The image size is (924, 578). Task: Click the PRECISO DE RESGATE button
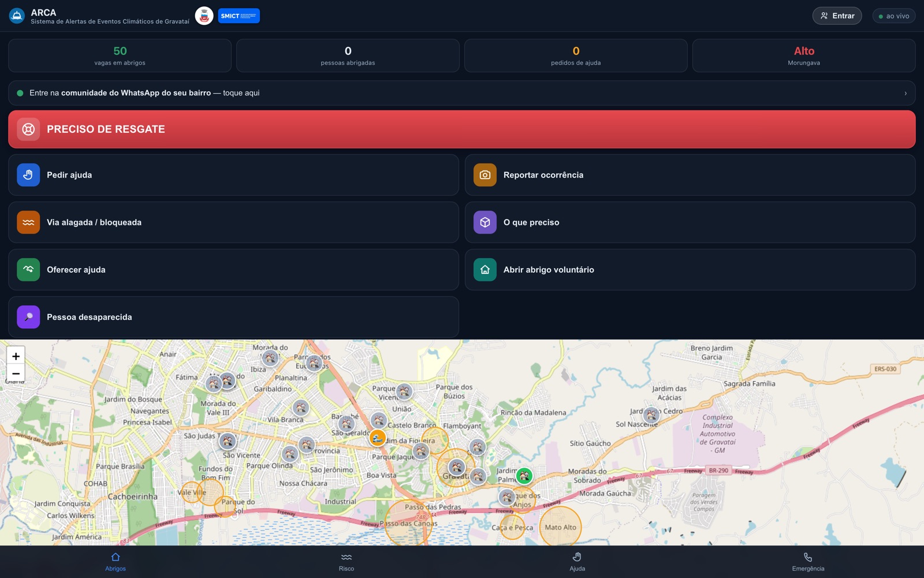pos(462,129)
